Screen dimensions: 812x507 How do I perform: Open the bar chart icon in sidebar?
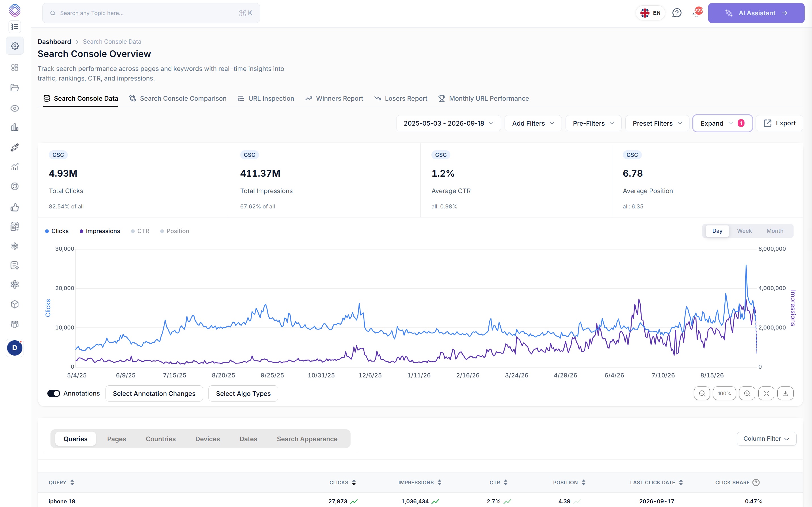[15, 127]
